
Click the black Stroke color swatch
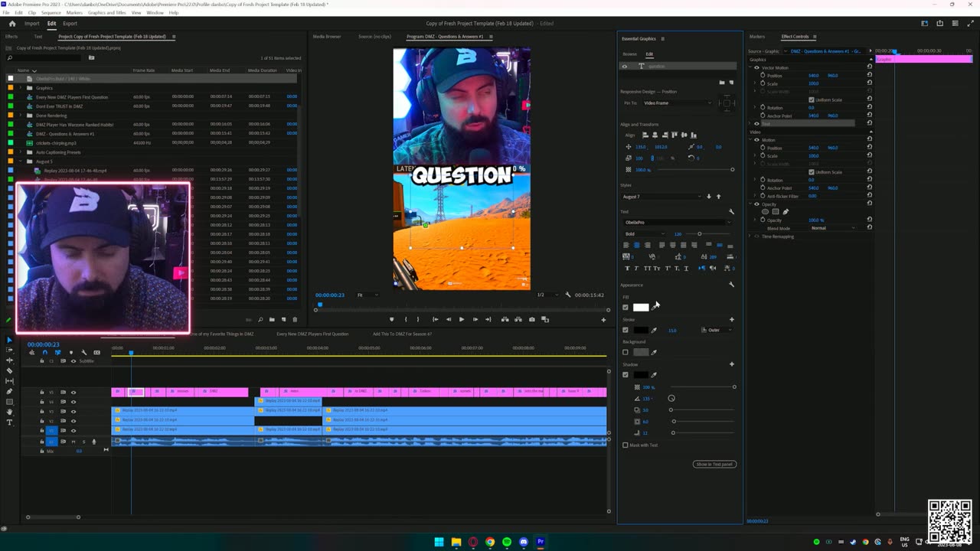point(641,331)
